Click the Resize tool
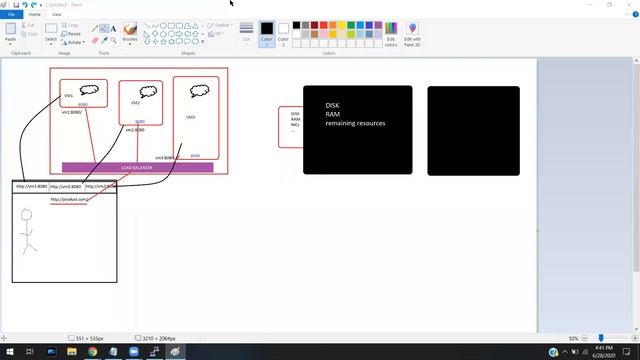 71,34
